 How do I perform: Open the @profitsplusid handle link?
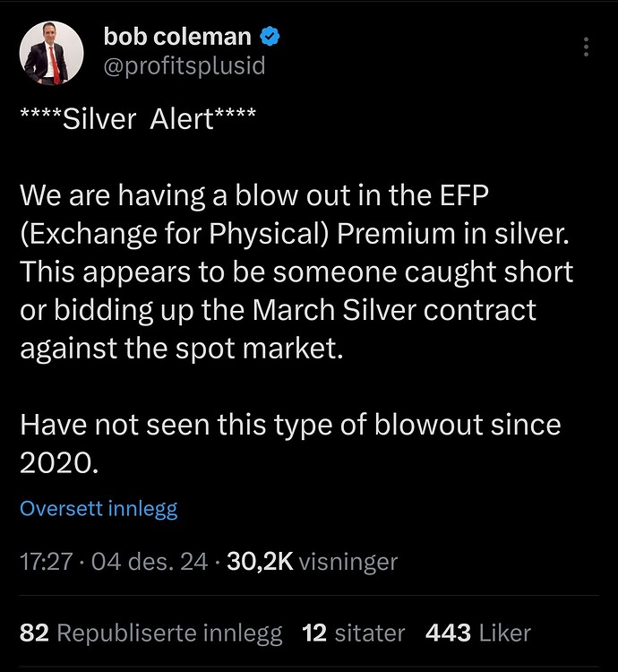tap(185, 66)
